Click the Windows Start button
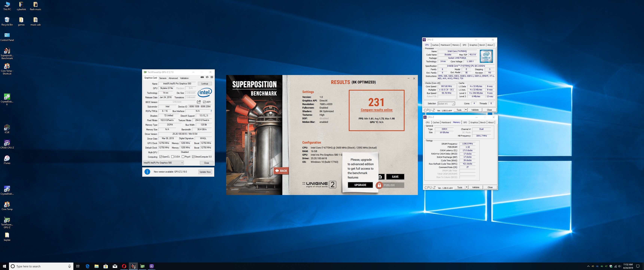Viewport: 644px width, 270px height. click(4, 266)
